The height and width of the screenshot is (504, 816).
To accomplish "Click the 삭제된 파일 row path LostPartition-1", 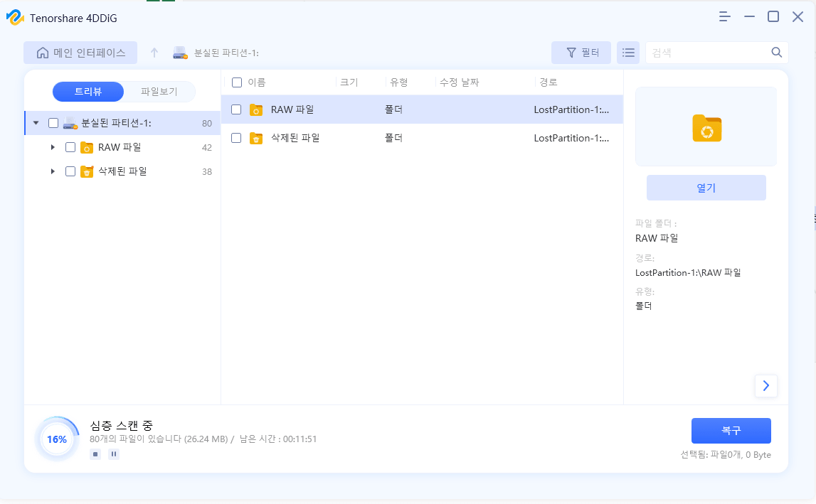I will pos(571,138).
